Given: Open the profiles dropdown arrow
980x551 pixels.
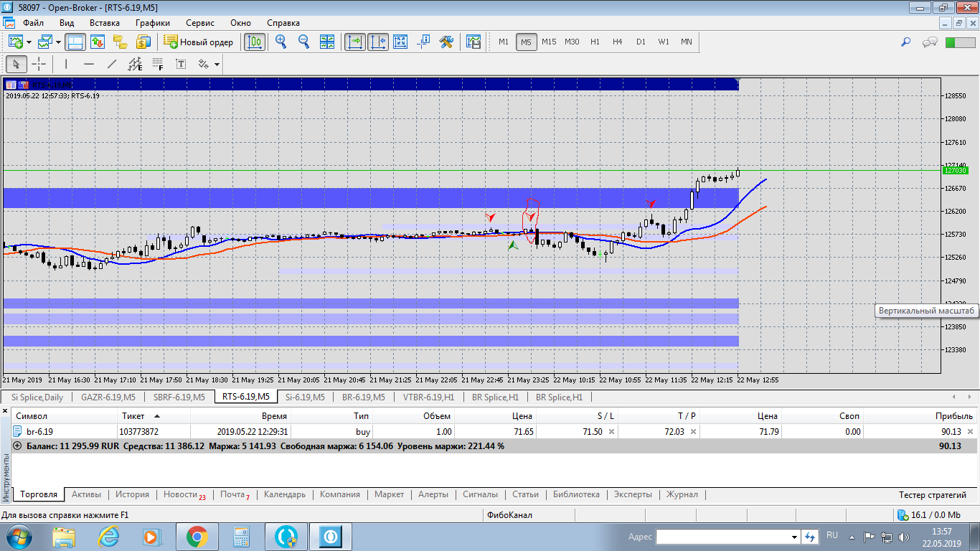Looking at the screenshot, I should [60, 42].
